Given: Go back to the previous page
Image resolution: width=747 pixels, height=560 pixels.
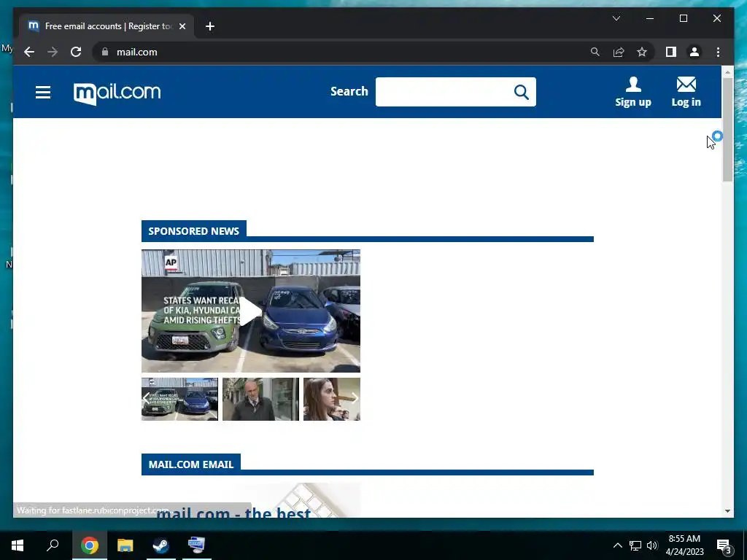Looking at the screenshot, I should pos(29,52).
